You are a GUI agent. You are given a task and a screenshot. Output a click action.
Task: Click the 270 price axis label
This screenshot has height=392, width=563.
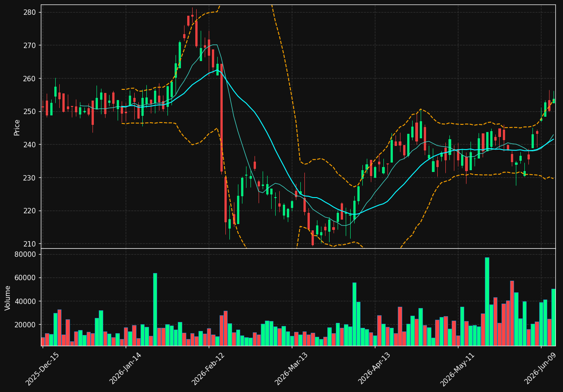coord(30,45)
